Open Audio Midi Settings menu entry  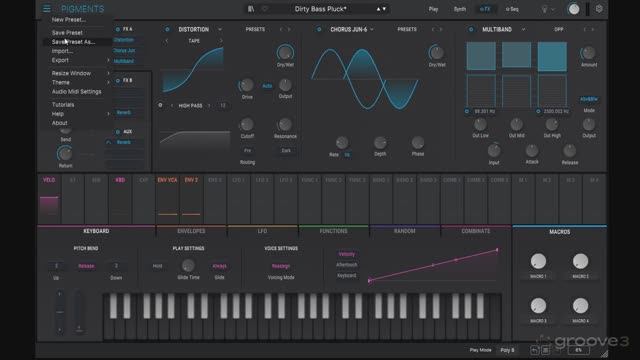click(x=76, y=91)
